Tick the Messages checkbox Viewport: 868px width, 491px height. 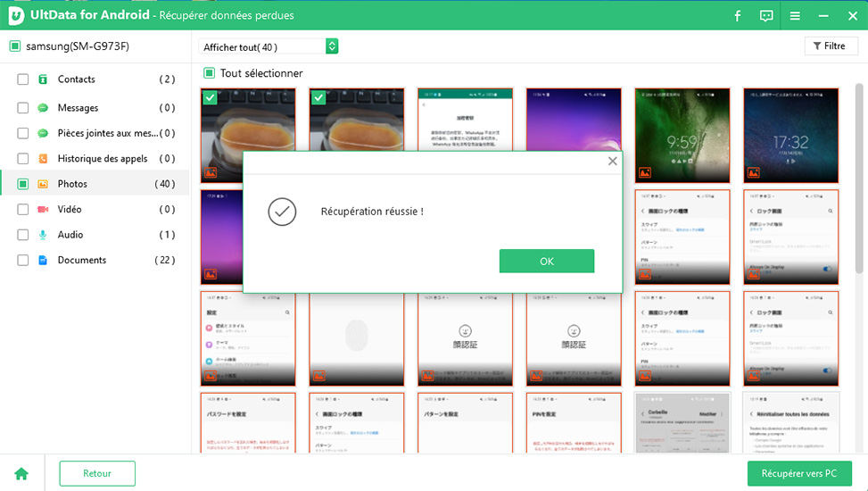click(x=22, y=107)
